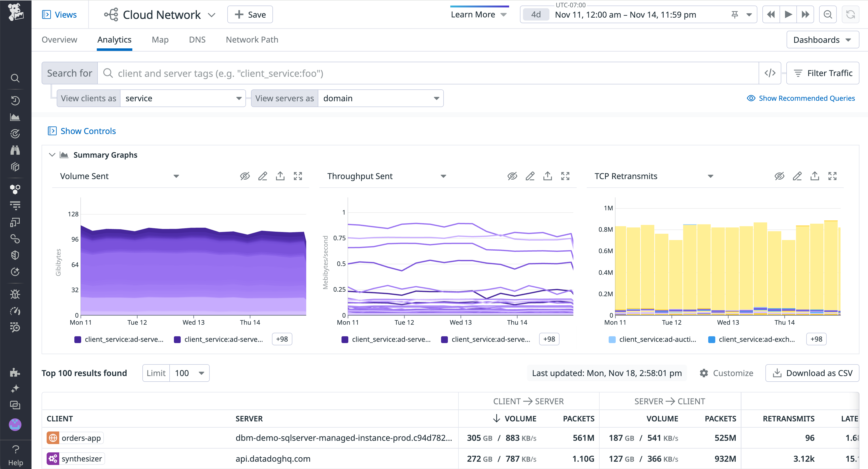Toggle visibility on the TCP Retransmits chart
The height and width of the screenshot is (469, 868).
pyautogui.click(x=780, y=176)
